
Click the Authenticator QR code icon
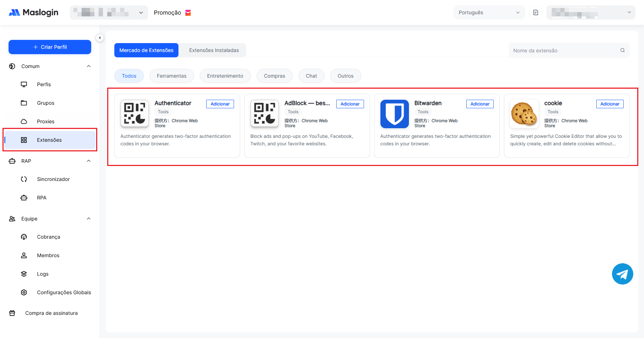tap(135, 114)
